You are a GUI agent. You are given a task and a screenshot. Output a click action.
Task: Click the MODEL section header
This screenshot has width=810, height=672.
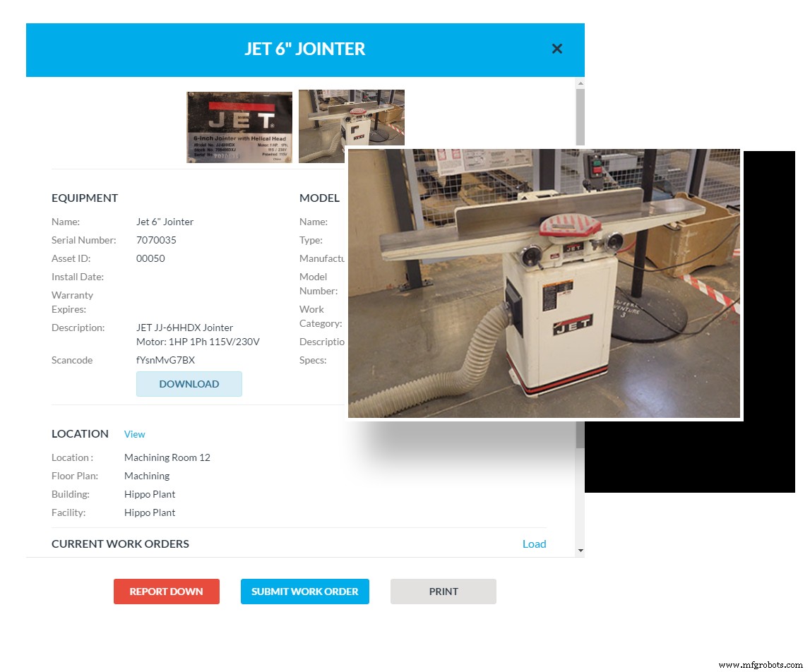click(x=319, y=198)
